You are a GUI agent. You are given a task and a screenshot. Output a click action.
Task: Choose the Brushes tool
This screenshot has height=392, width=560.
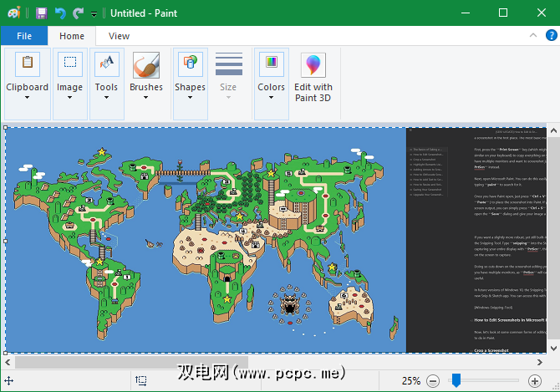146,75
